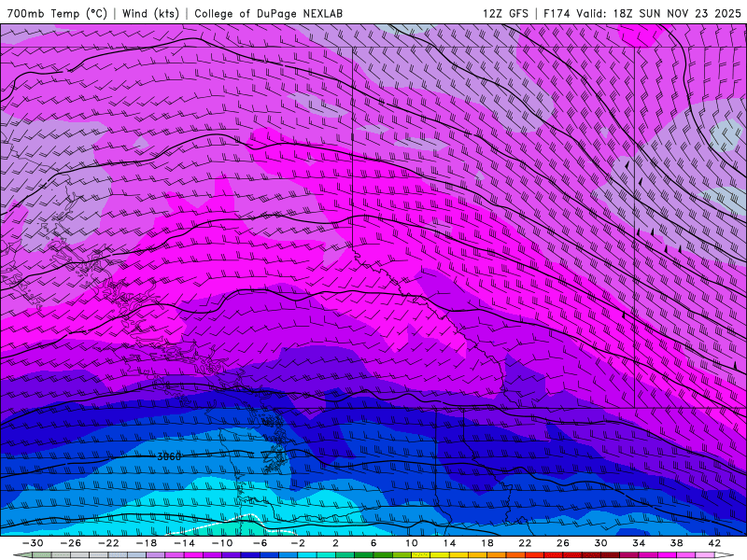The width and height of the screenshot is (747, 560).
Task: Click the "3060" height contour label
Action: click(169, 456)
